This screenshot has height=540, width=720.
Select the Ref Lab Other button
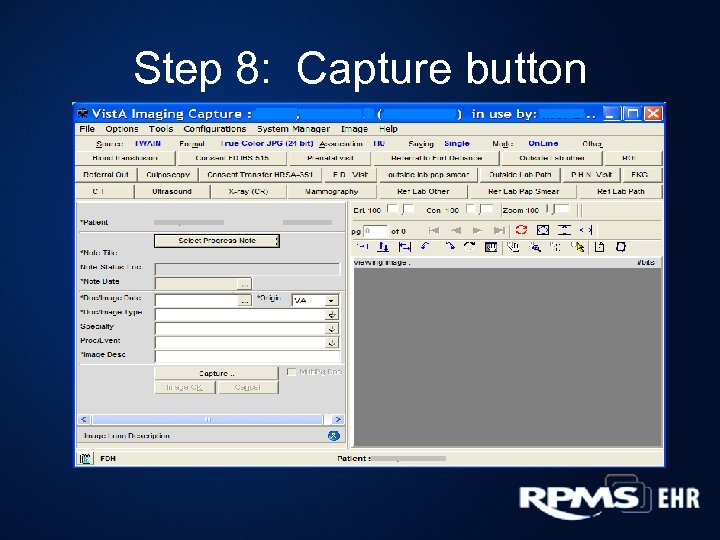click(x=423, y=191)
